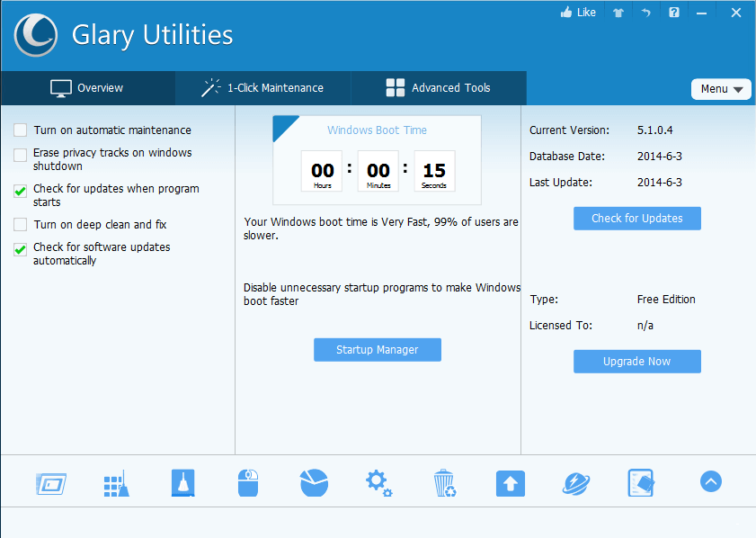The image size is (756, 538).
Task: Click the Licensed To n/a value
Action: pos(645,326)
